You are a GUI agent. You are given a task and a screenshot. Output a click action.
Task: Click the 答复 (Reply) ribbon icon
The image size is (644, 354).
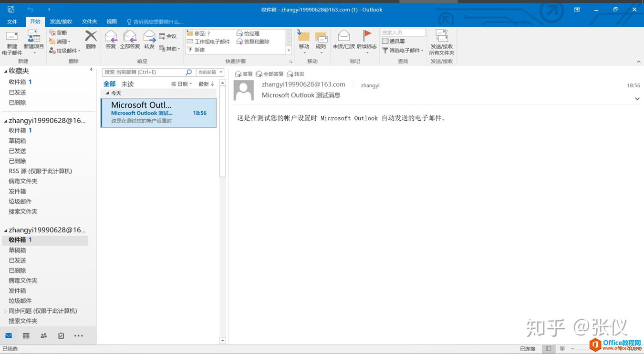coord(111,37)
